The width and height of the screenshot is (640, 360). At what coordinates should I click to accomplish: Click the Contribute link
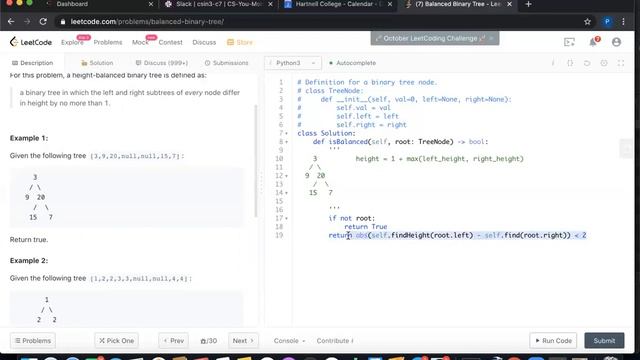pos(335,341)
